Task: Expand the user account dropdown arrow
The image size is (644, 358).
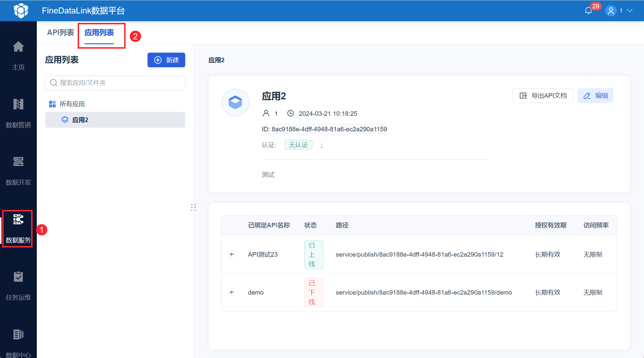Action: (630, 11)
